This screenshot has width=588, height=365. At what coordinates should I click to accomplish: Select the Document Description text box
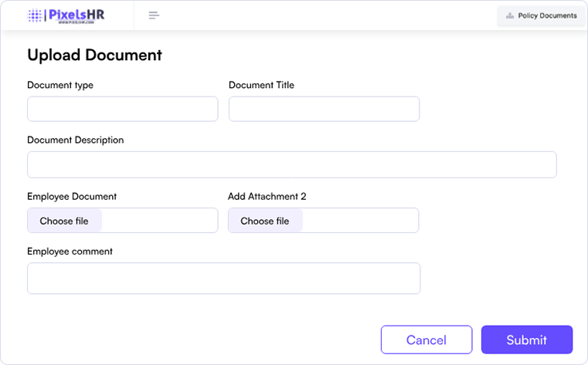point(291,164)
